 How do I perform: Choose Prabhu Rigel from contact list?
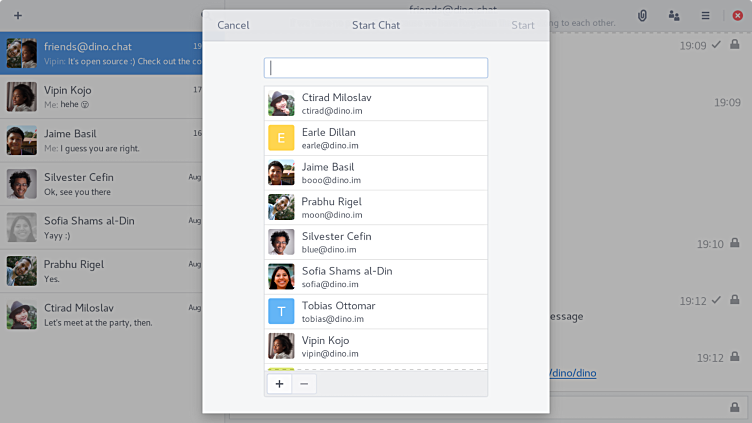pyautogui.click(x=376, y=208)
